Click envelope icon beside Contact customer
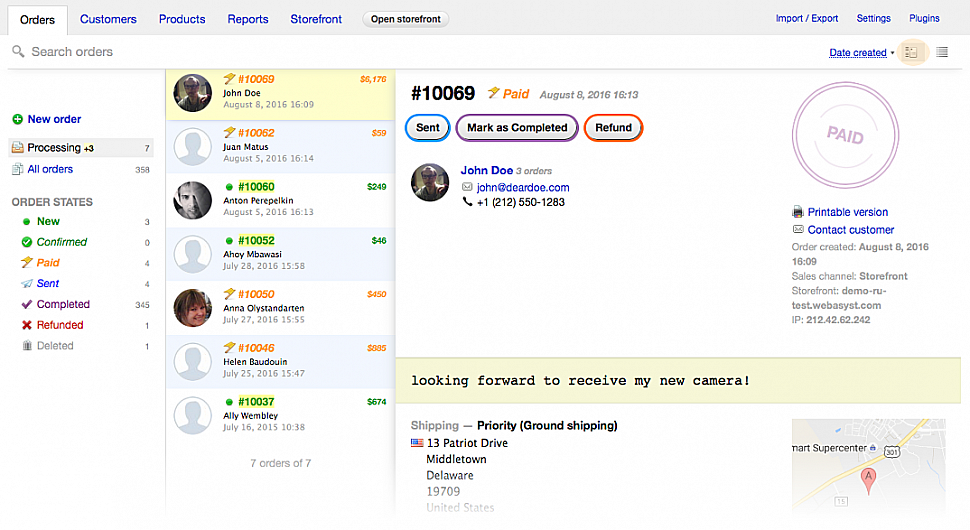Screen dimensions: 970x530 [x=798, y=229]
